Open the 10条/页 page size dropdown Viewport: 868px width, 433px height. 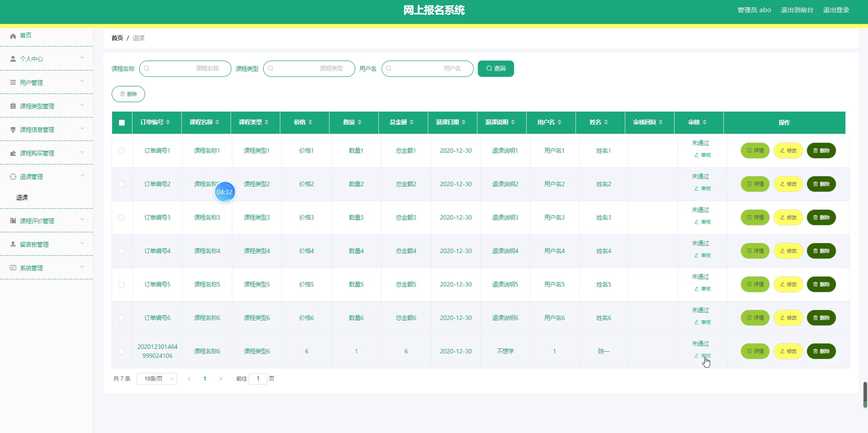(157, 379)
